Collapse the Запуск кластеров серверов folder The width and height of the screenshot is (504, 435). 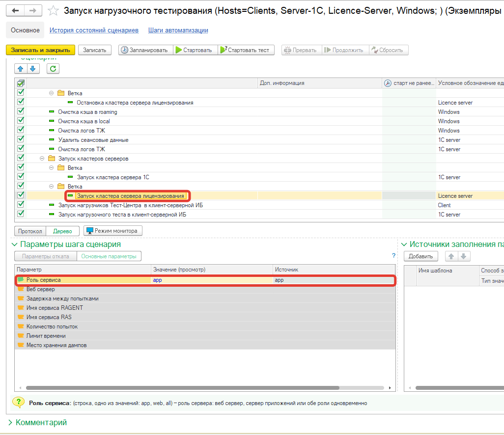pos(42,159)
